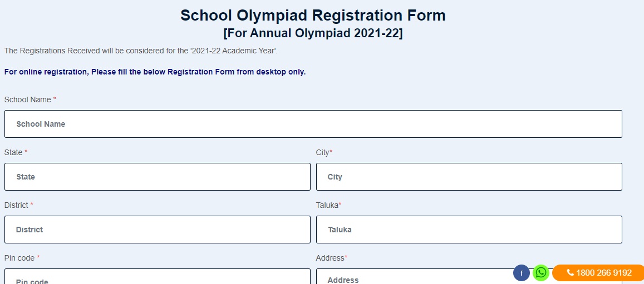Image resolution: width=644 pixels, height=284 pixels.
Task: Select the City input field
Action: coord(469,177)
